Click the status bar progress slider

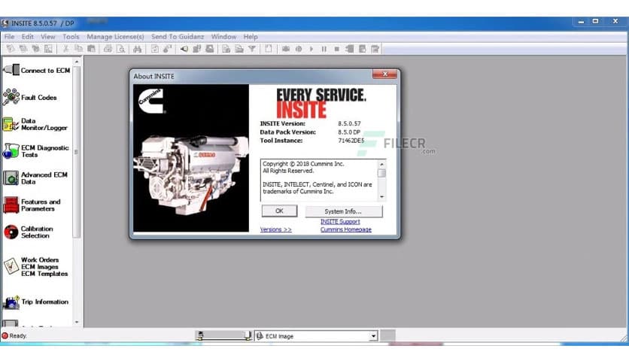click(x=224, y=335)
